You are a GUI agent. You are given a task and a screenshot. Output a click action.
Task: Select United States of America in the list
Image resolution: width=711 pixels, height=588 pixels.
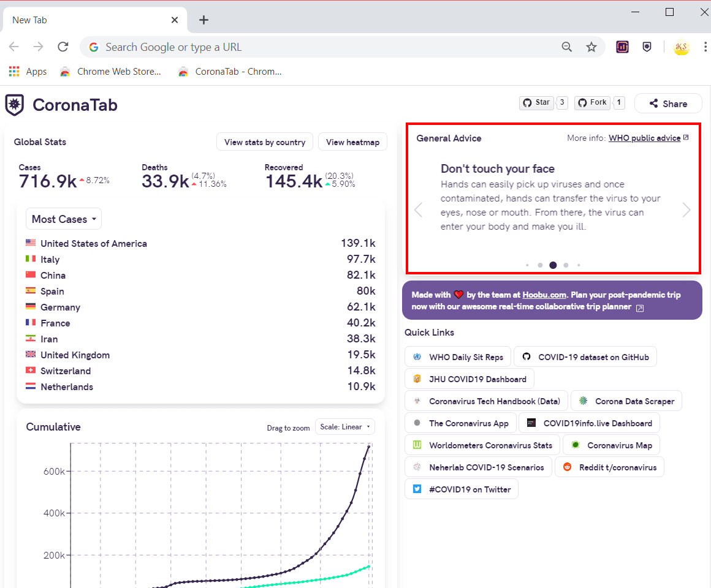tap(200, 243)
